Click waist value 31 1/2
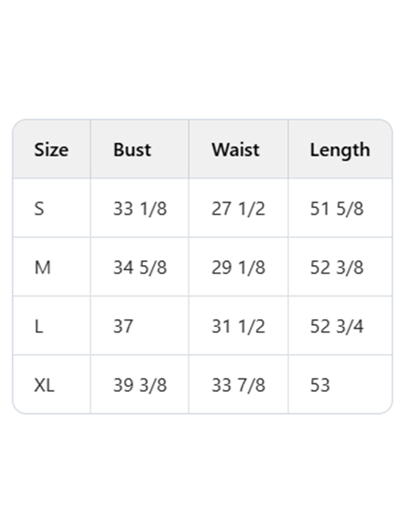405x532 pixels. point(238,326)
